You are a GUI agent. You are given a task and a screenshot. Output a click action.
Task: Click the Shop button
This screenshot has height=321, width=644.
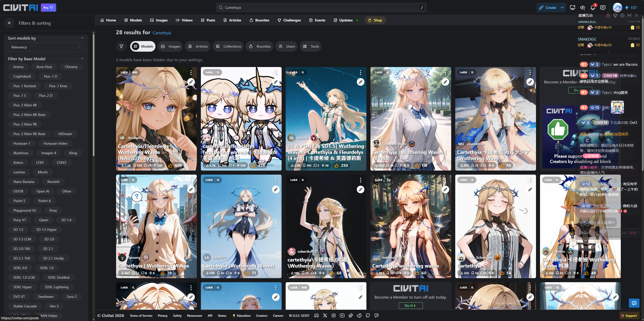375,20
